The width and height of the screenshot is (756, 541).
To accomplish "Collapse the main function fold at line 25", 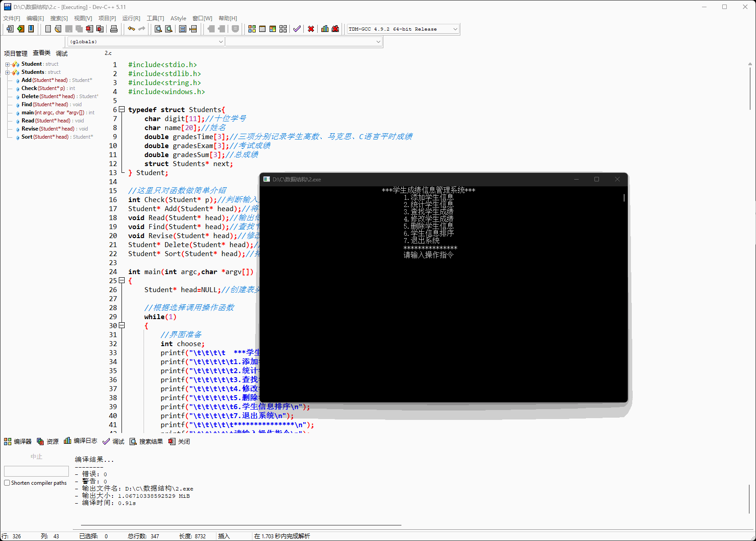I will point(121,280).
